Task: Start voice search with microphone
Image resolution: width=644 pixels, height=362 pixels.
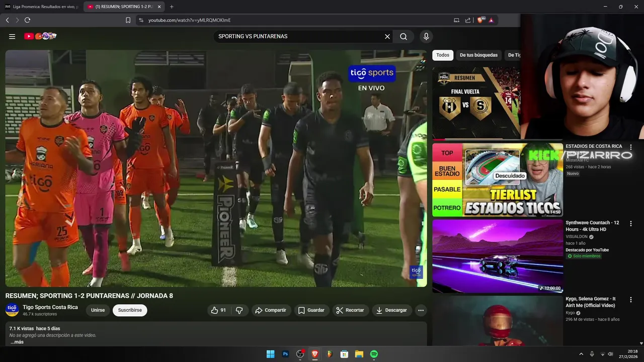Action: click(x=426, y=36)
